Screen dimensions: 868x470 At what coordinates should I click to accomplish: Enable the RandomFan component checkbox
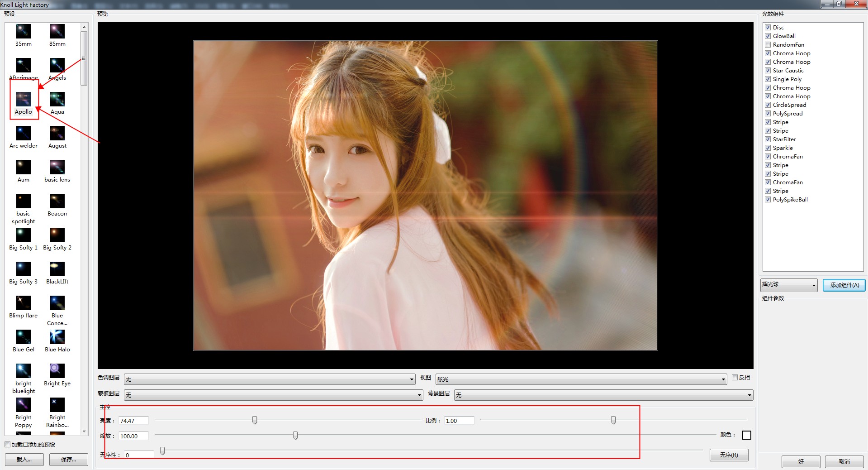click(x=768, y=45)
